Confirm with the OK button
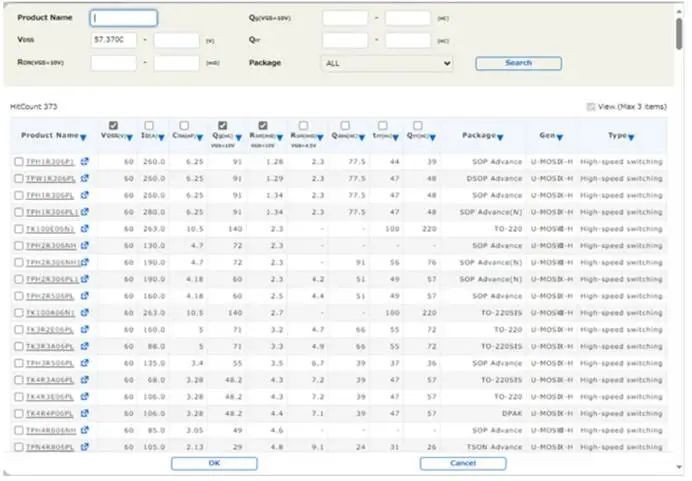692x481 pixels. click(x=214, y=463)
